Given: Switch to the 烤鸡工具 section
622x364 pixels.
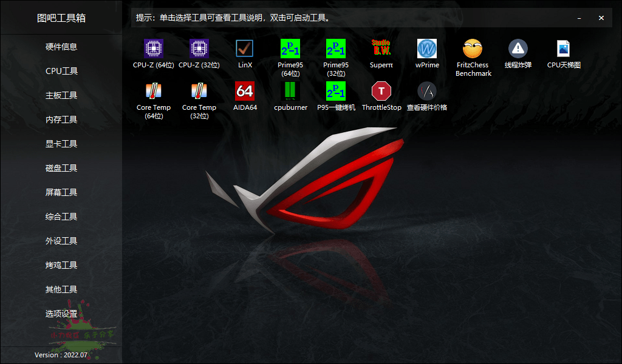Looking at the screenshot, I should 61,265.
